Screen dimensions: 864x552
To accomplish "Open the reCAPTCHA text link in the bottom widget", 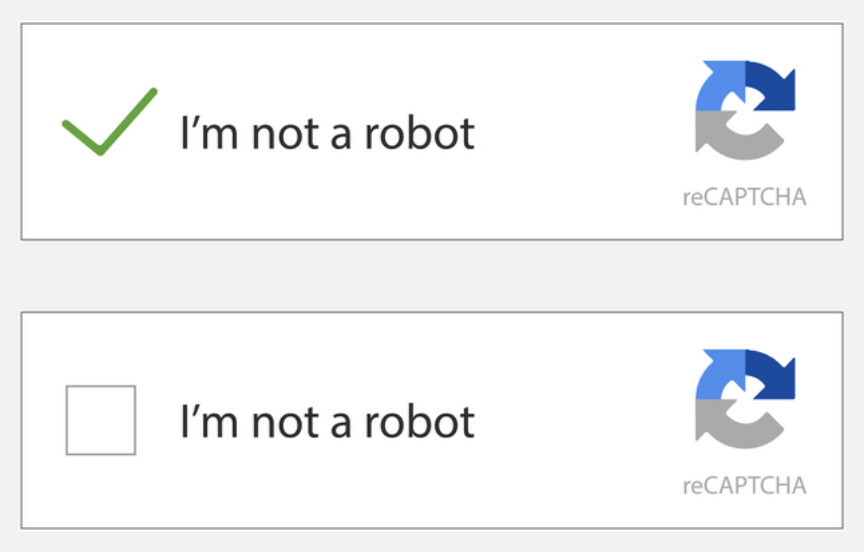I will 744,486.
